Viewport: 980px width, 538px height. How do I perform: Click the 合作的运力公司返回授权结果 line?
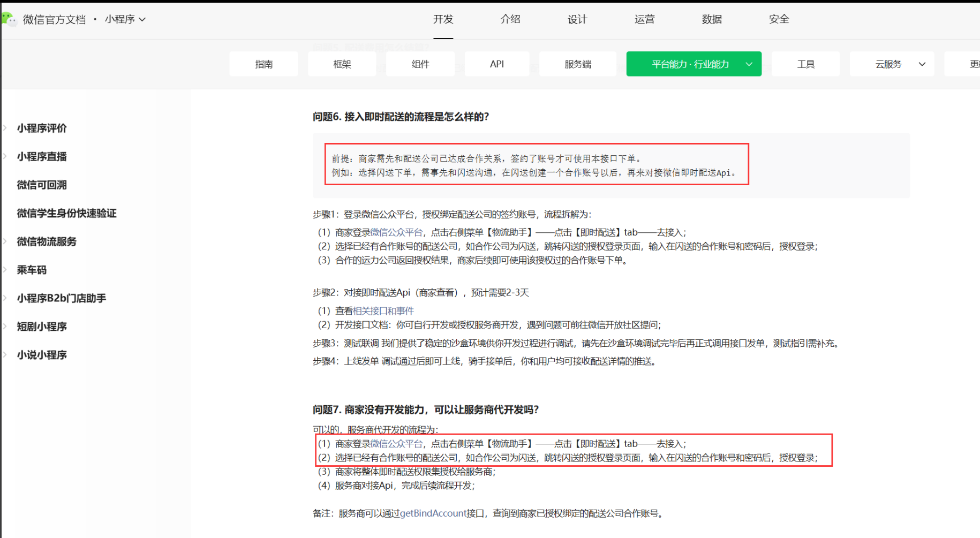point(473,260)
